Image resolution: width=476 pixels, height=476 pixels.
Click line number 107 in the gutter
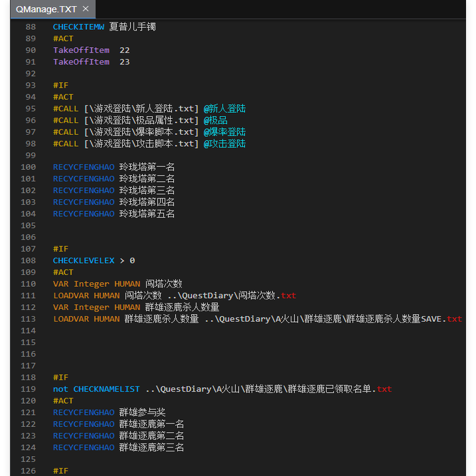[x=28, y=249]
